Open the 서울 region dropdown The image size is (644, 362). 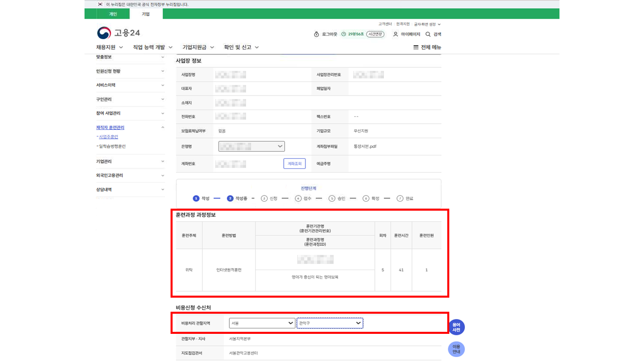262,323
